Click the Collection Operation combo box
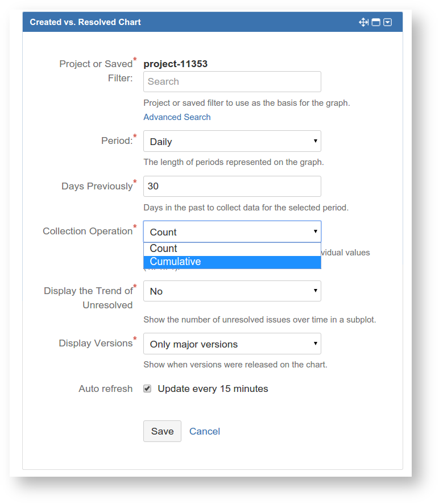The image size is (439, 504). click(232, 232)
